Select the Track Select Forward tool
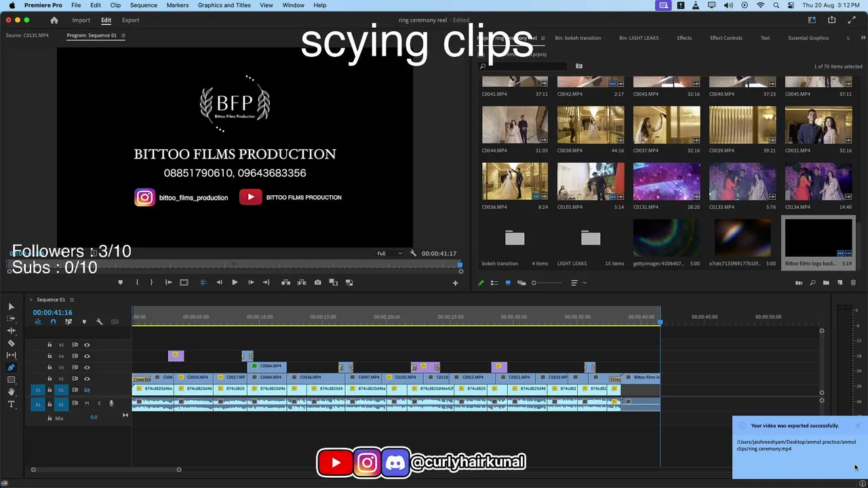 (11, 319)
